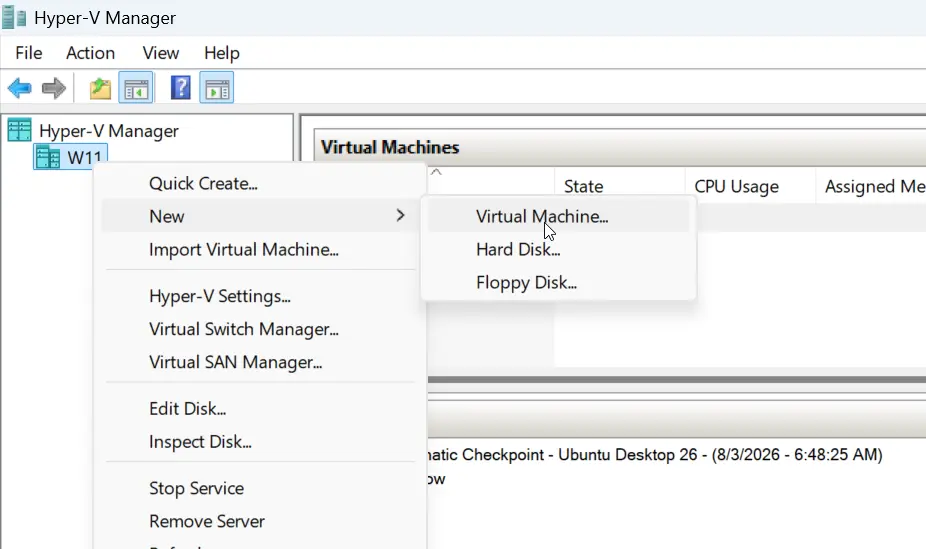Click the Automatic Checkpoint Ubuntu Desktop 26 entry
The height and width of the screenshot is (549, 926).
pos(653,455)
